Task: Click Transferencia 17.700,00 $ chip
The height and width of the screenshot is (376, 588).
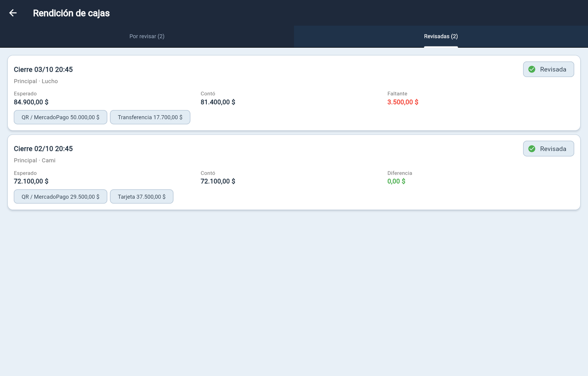Action: (150, 117)
